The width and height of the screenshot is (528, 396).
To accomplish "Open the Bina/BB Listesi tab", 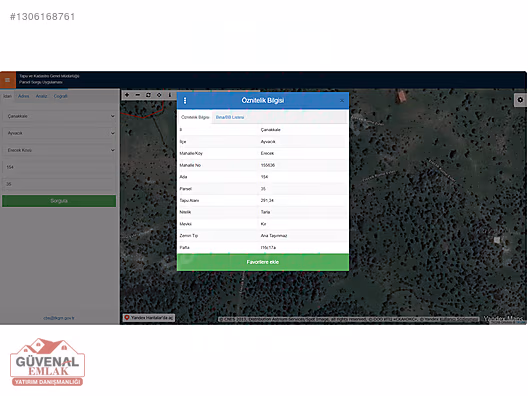I will coord(230,117).
